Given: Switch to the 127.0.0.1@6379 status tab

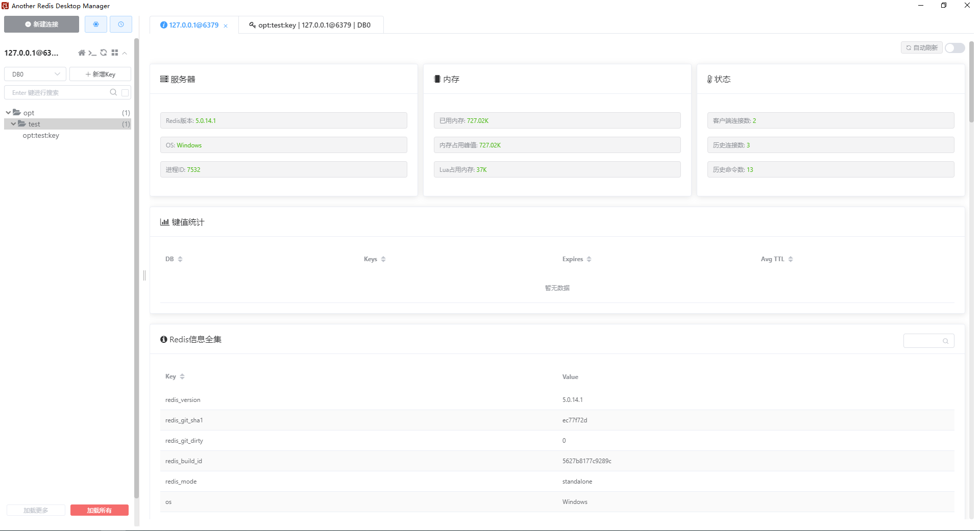Looking at the screenshot, I should (194, 25).
